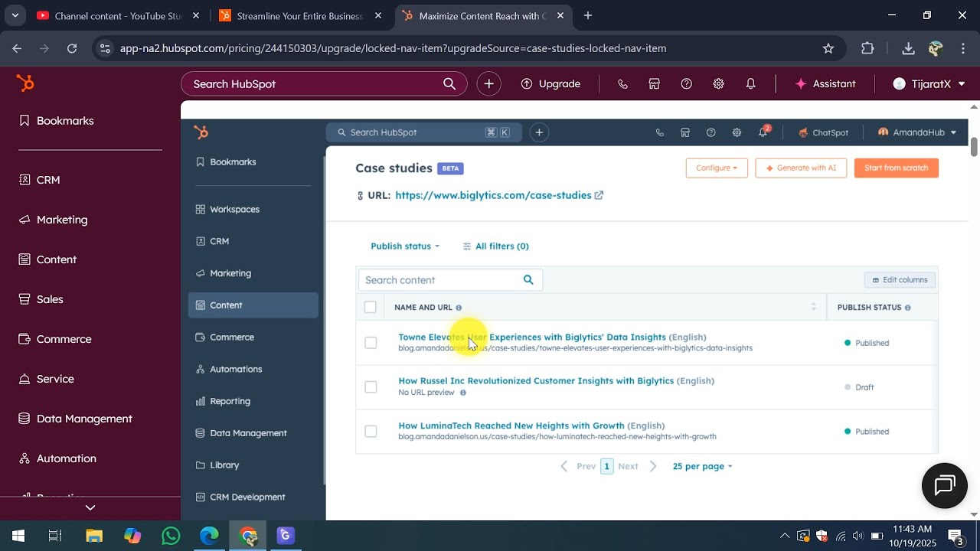Check the How LuminaTech row checkbox
This screenshot has width=980, height=551.
click(371, 432)
